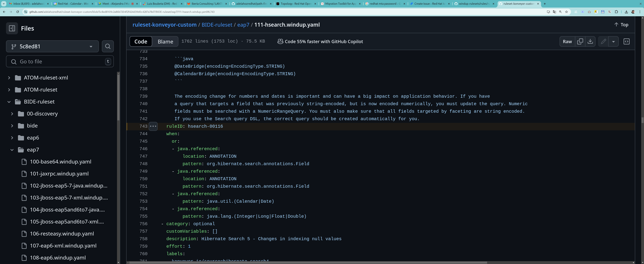
Task: Open ruleset-konveyor-custom breadcrumb link
Action: 164,25
